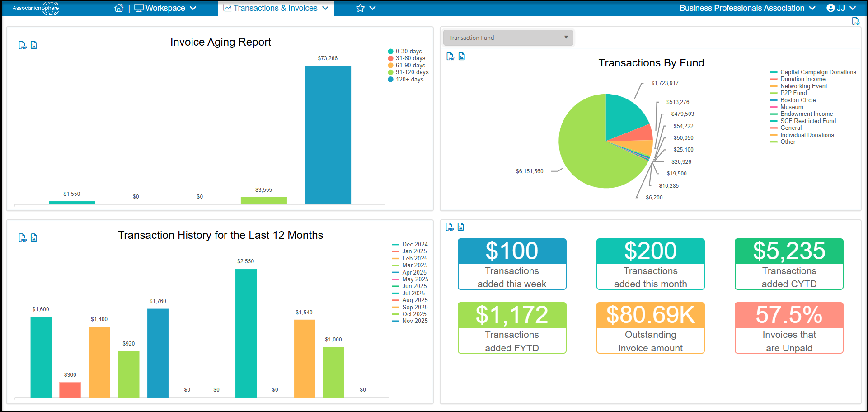Screen dimensions: 868x412
Task: Export whole dashboard PDF at top right
Action: tap(856, 21)
